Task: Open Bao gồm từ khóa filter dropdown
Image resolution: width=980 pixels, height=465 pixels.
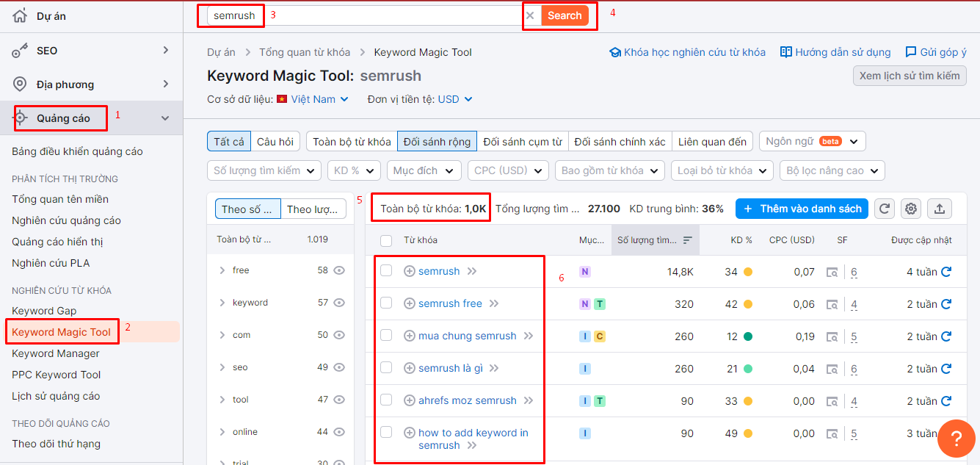Action: pos(610,170)
